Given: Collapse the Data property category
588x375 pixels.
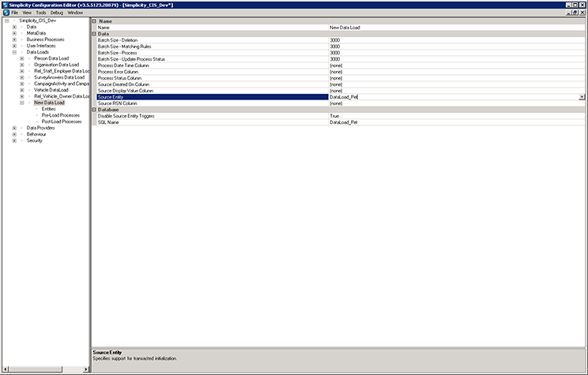Looking at the screenshot, I should (94, 34).
